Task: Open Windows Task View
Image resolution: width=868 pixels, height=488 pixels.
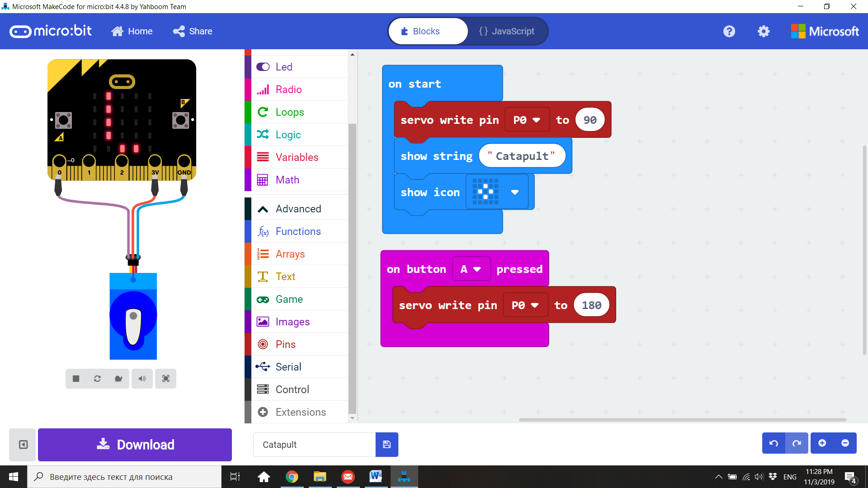Action: pyautogui.click(x=236, y=477)
